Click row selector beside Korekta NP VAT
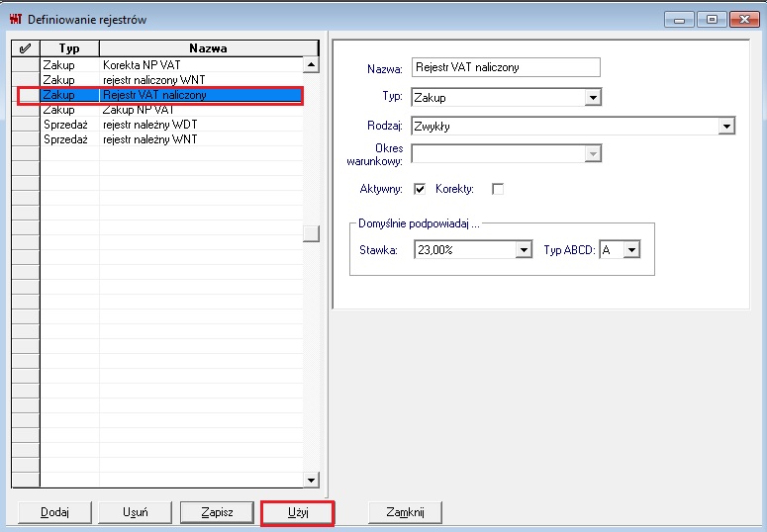 (x=26, y=65)
